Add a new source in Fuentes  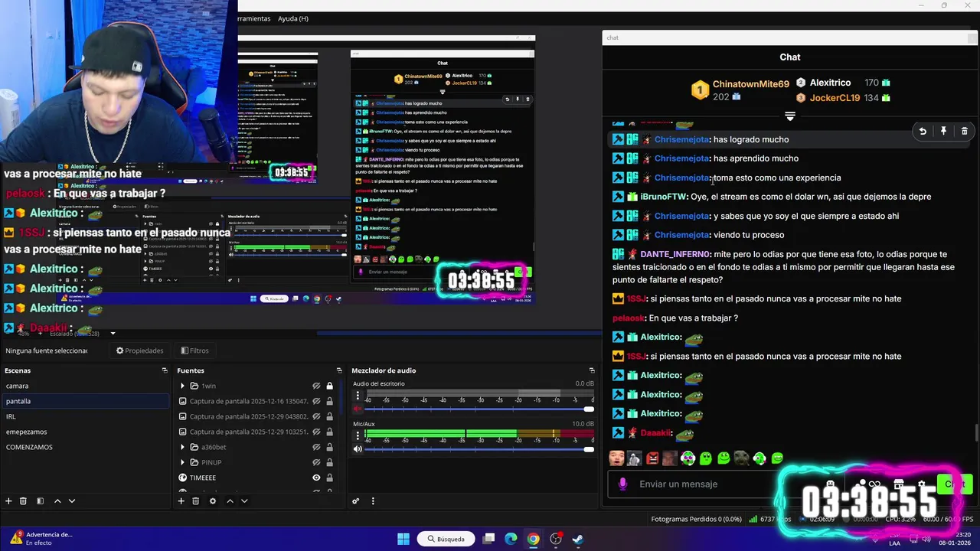click(x=181, y=501)
